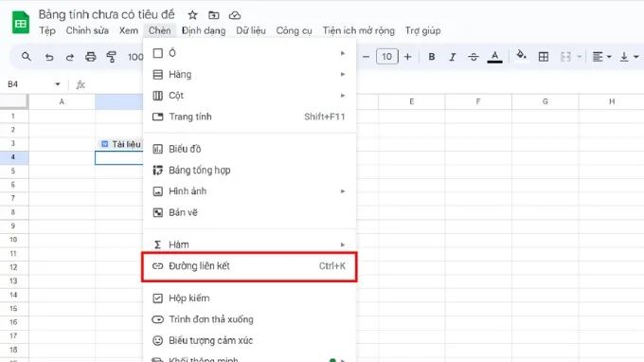Expand the Ô submenu
The height and width of the screenshot is (362, 644).
(249, 53)
